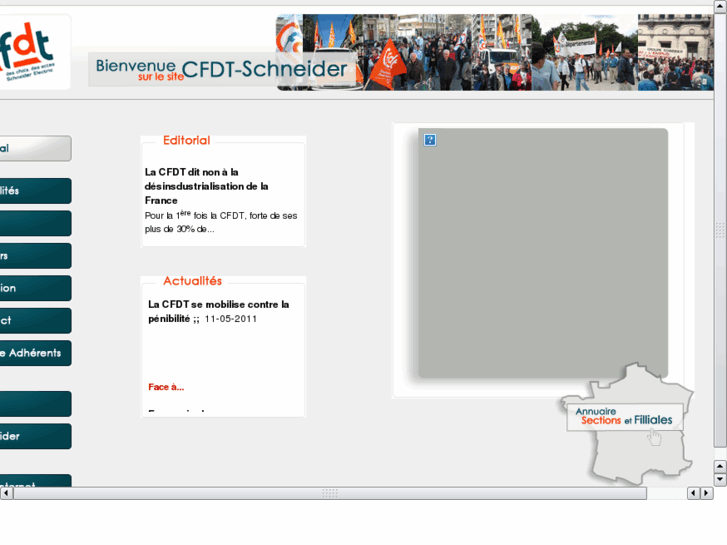The height and width of the screenshot is (545, 727).
Task: Click the text 'Pour la 1ère fois la CFDT'
Action: [195, 215]
